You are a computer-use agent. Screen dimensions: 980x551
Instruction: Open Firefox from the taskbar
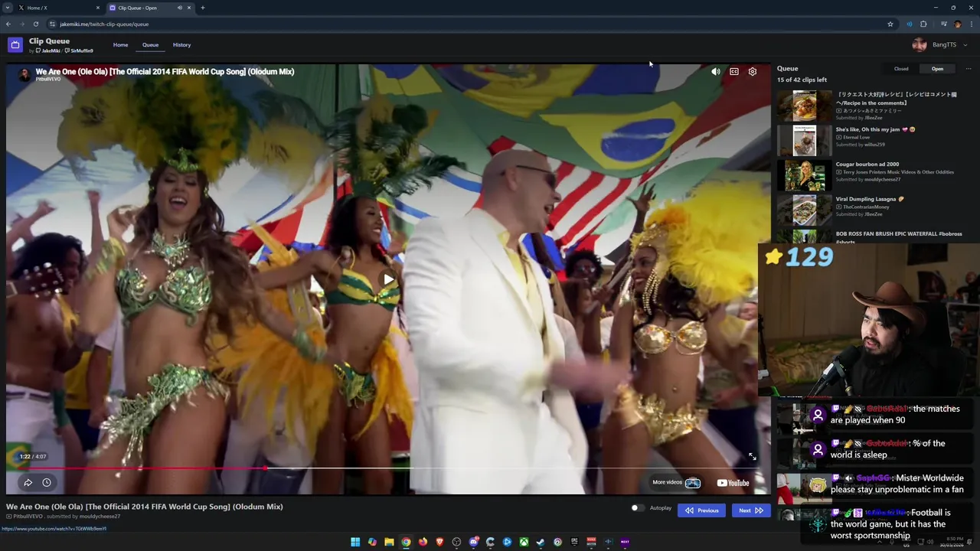423,542
